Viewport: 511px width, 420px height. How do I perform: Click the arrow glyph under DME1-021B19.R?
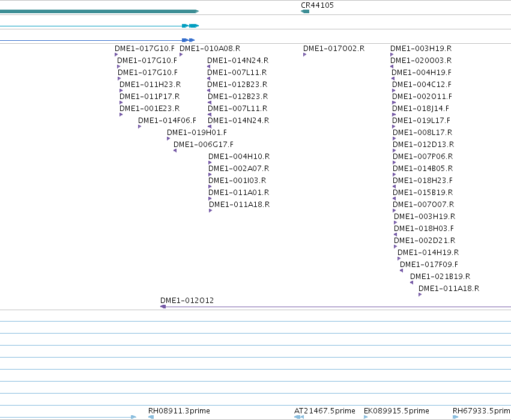click(x=411, y=283)
